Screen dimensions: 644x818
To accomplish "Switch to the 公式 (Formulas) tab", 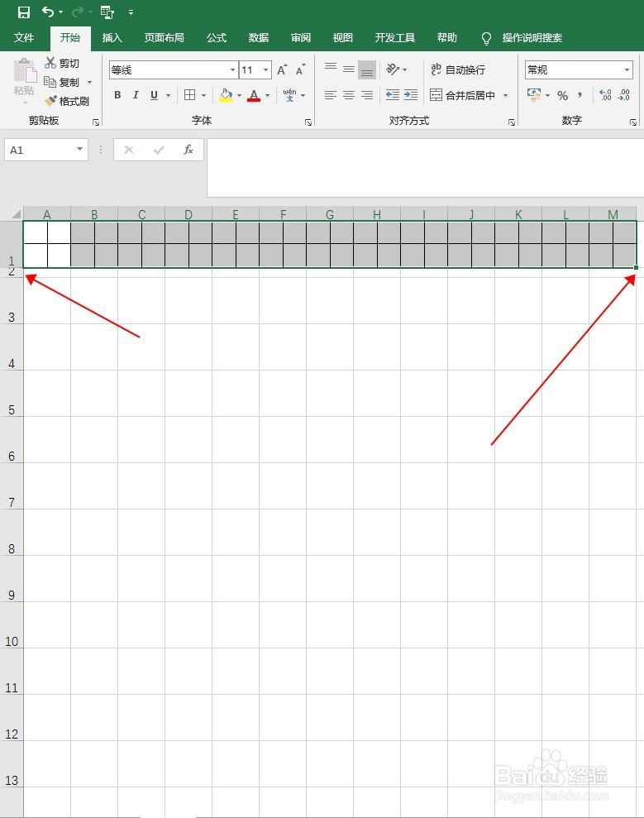I will tap(217, 37).
